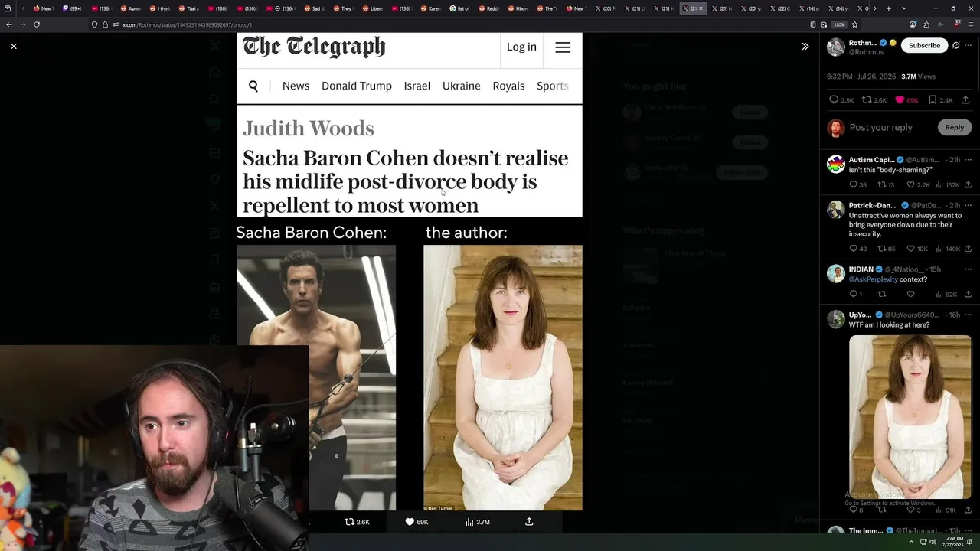The image size is (980, 551).
Task: Reset the 120% zoom indicator
Action: coord(839,24)
